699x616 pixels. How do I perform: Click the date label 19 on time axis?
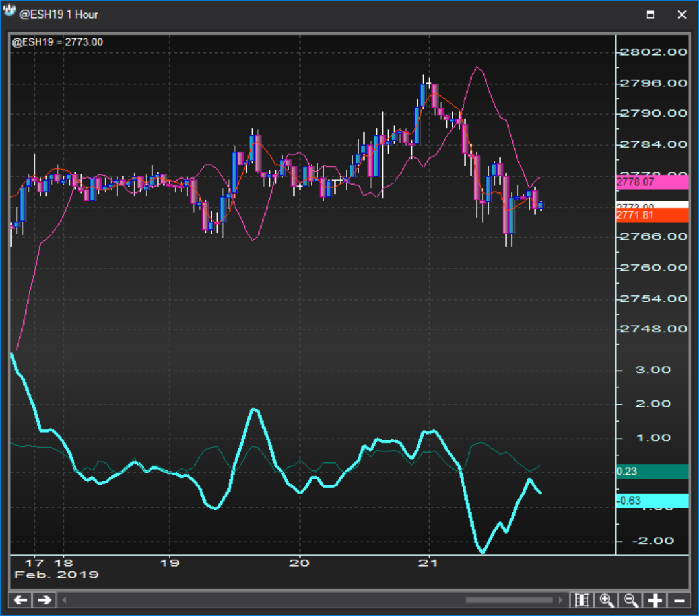pos(169,563)
